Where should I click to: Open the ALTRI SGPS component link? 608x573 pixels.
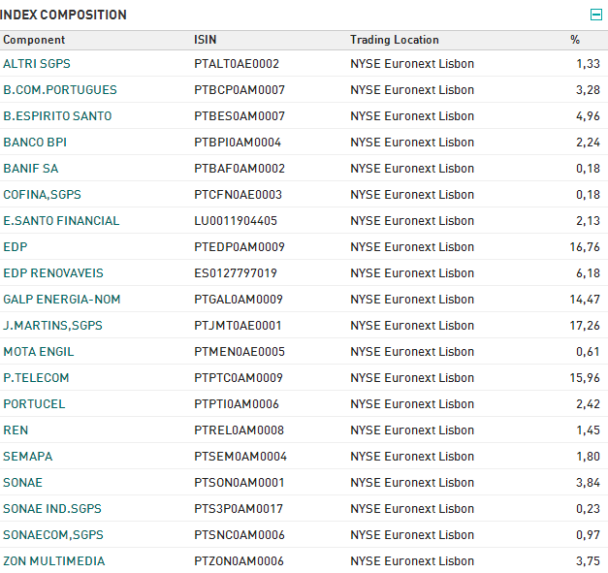point(37,64)
